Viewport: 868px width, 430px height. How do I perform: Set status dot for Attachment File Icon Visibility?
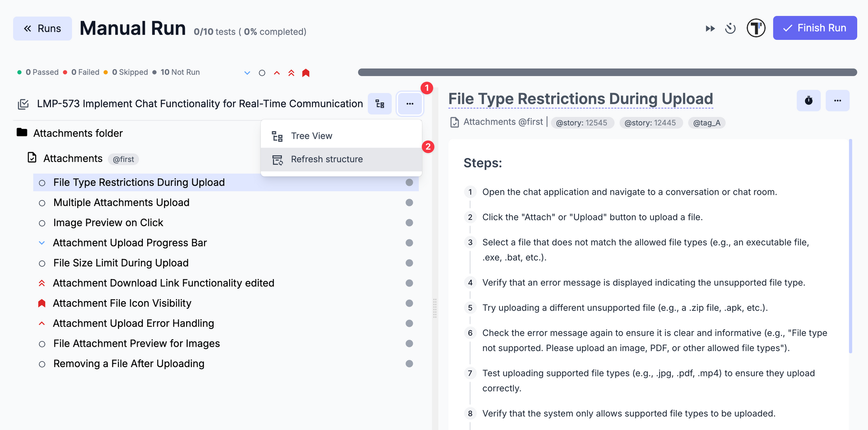click(x=409, y=303)
